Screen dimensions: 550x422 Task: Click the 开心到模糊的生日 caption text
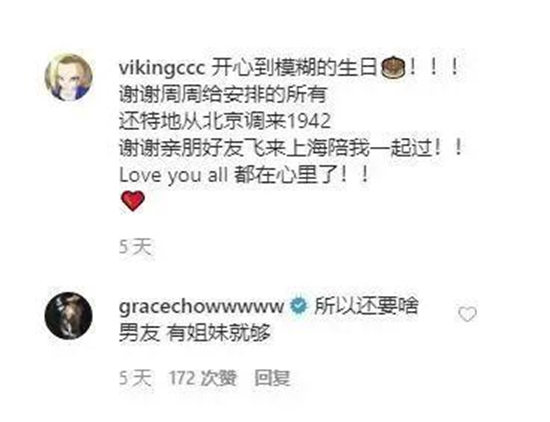(x=295, y=67)
